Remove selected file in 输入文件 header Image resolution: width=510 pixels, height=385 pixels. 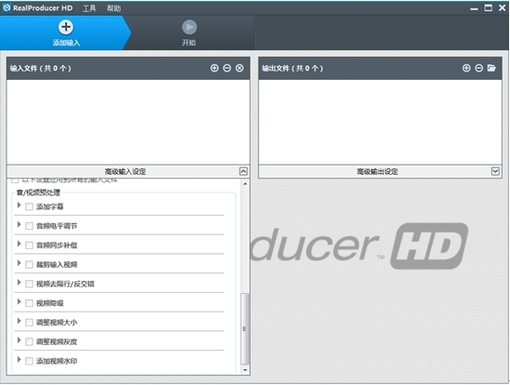click(227, 68)
